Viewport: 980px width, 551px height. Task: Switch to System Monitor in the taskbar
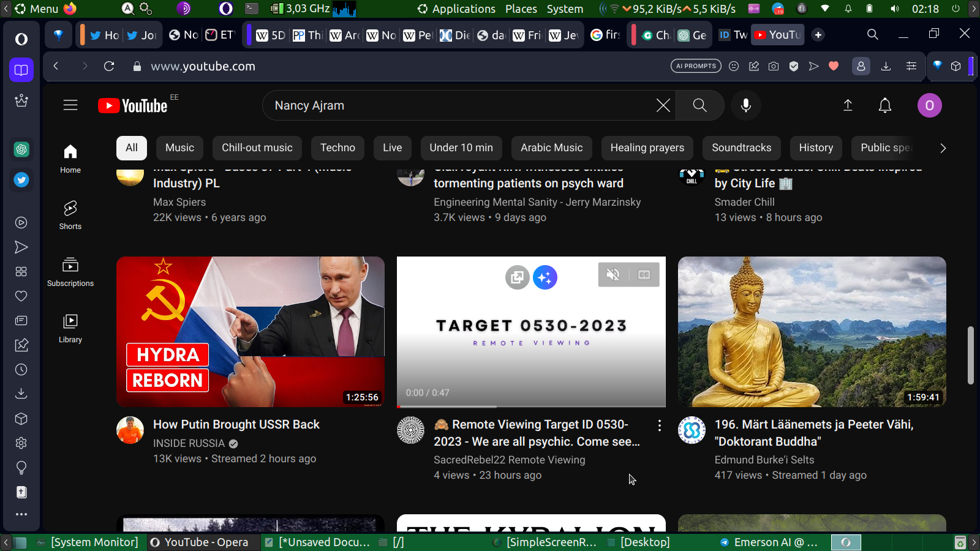[88, 542]
